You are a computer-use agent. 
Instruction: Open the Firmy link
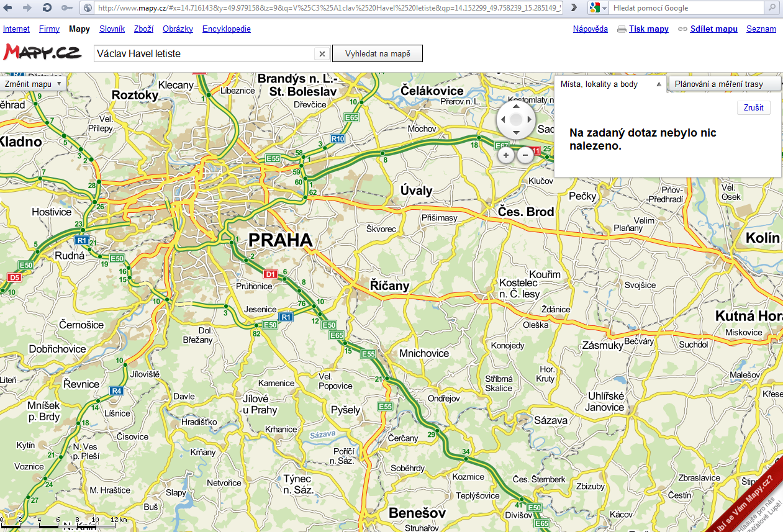pos(49,29)
